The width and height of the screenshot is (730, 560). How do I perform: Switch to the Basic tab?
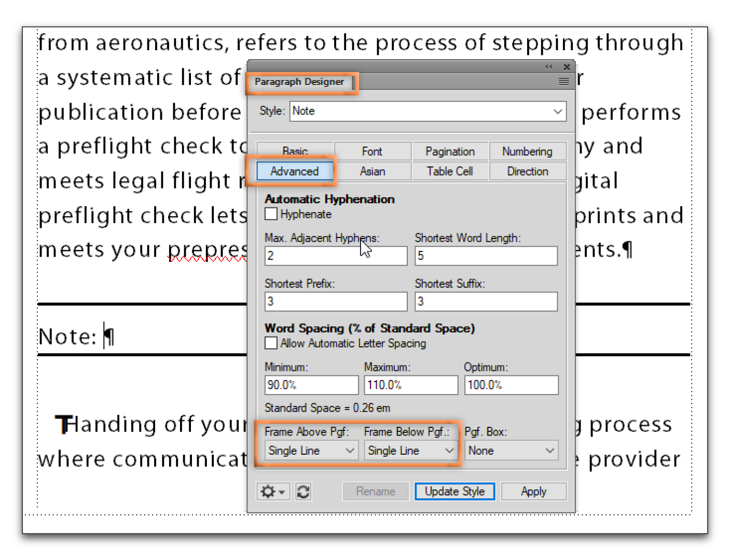click(x=295, y=151)
